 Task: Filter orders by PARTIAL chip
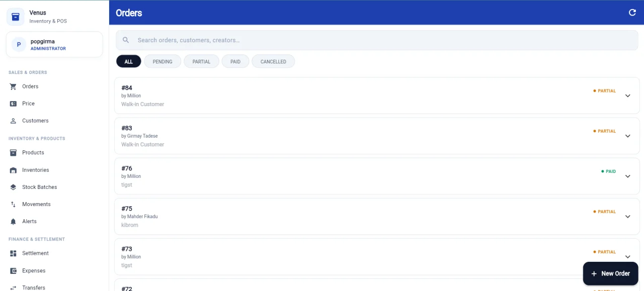(x=201, y=61)
